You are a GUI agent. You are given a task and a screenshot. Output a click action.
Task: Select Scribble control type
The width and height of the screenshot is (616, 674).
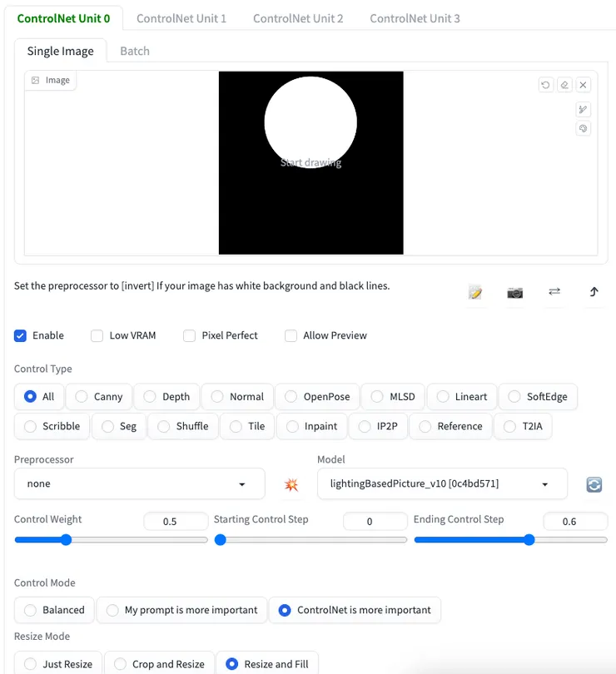pyautogui.click(x=52, y=426)
